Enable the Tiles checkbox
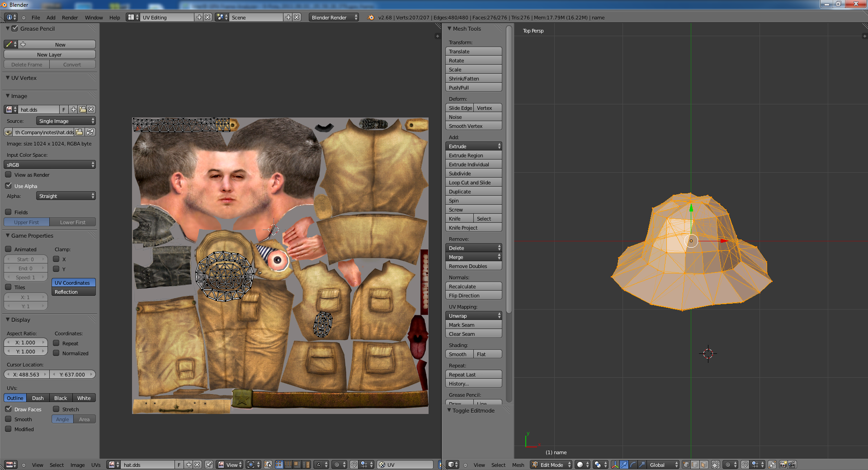Viewport: 868px width, 470px height. pyautogui.click(x=8, y=287)
